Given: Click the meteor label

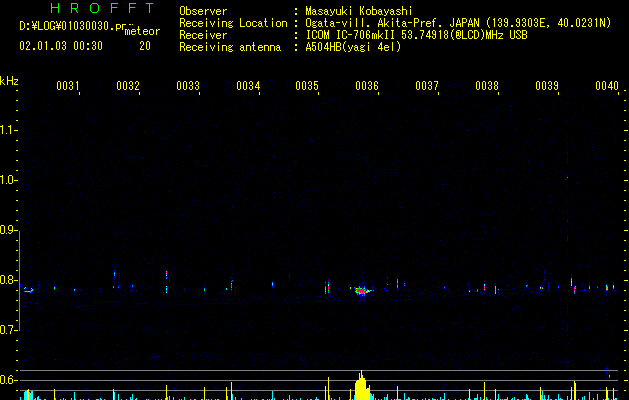Looking at the screenshot, I should (x=142, y=31).
